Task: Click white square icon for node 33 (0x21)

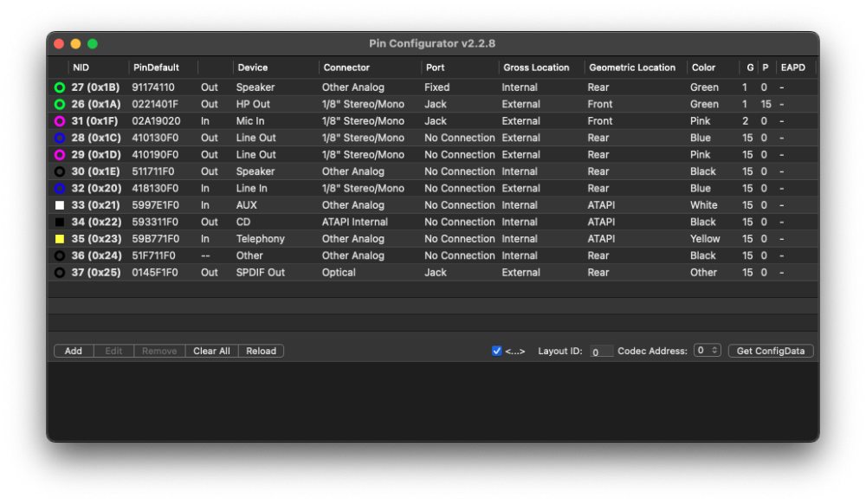Action: (60, 205)
